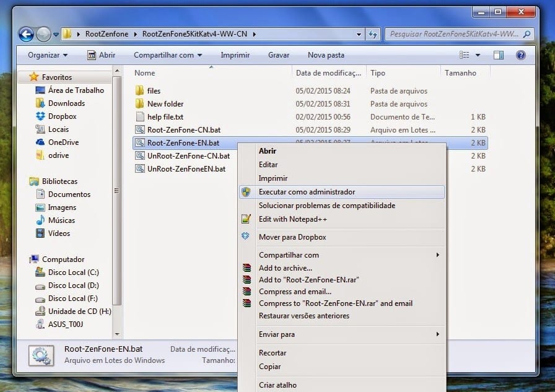Click the refresh address bar icon

(x=373, y=34)
